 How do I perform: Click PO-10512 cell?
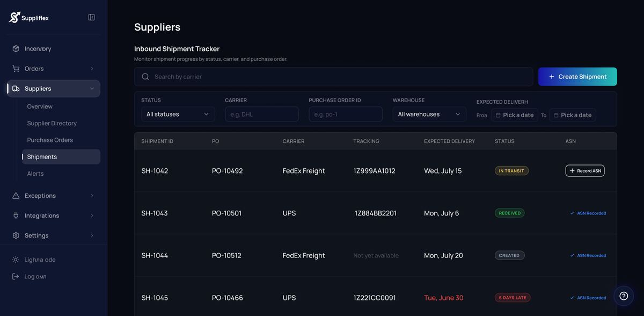[226, 255]
